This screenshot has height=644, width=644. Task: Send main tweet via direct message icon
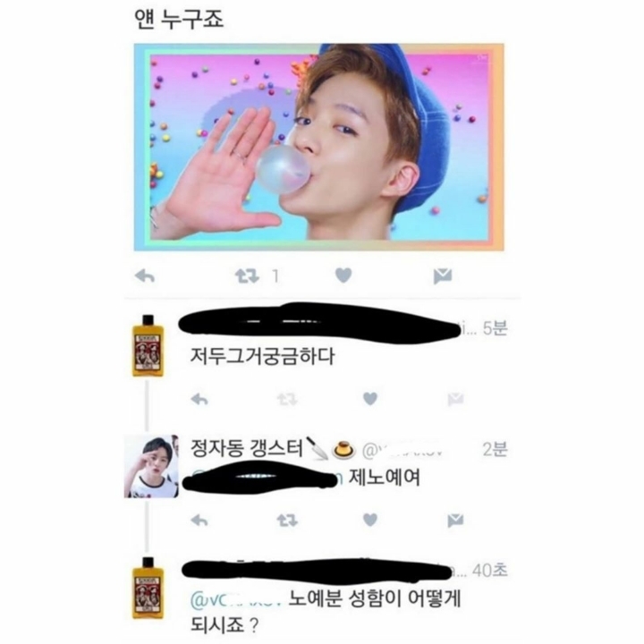point(443,276)
